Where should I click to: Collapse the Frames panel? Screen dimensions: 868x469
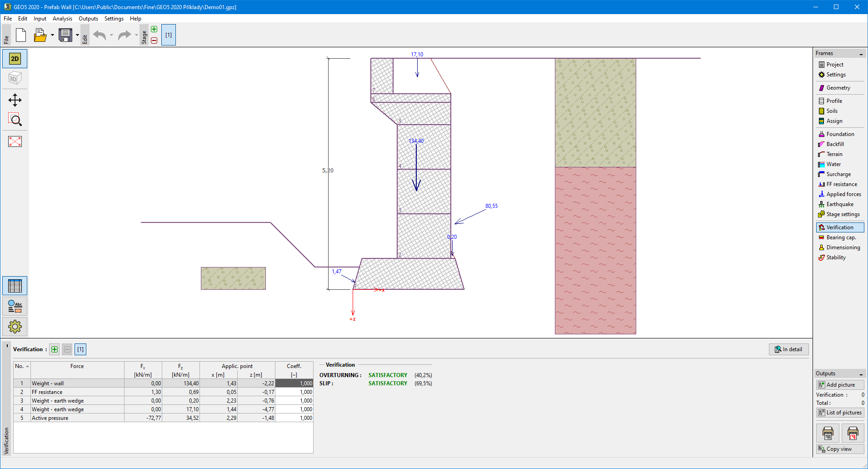861,54
